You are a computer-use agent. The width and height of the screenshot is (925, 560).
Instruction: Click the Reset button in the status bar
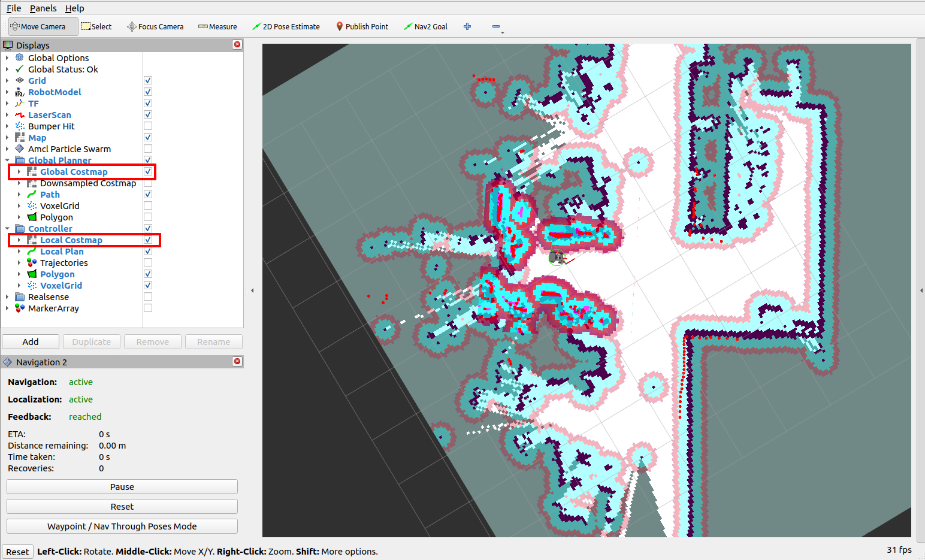coord(17,552)
